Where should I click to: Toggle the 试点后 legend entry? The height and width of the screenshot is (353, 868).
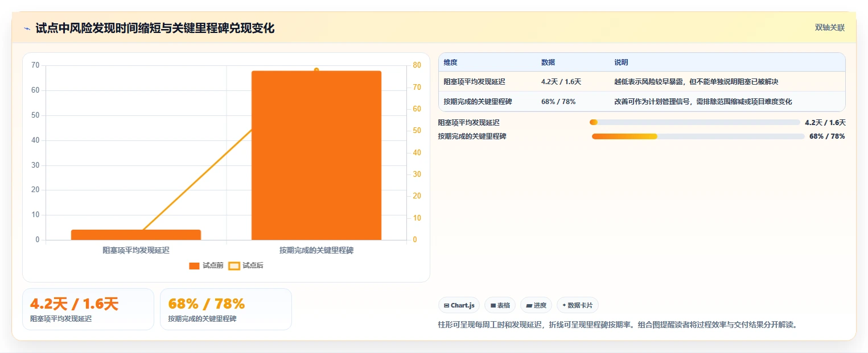[246, 265]
